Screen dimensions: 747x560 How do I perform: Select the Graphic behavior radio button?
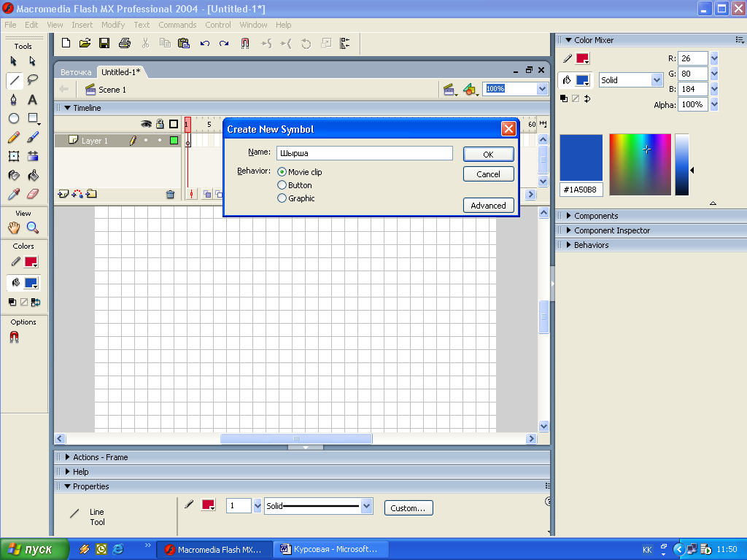pyautogui.click(x=282, y=198)
